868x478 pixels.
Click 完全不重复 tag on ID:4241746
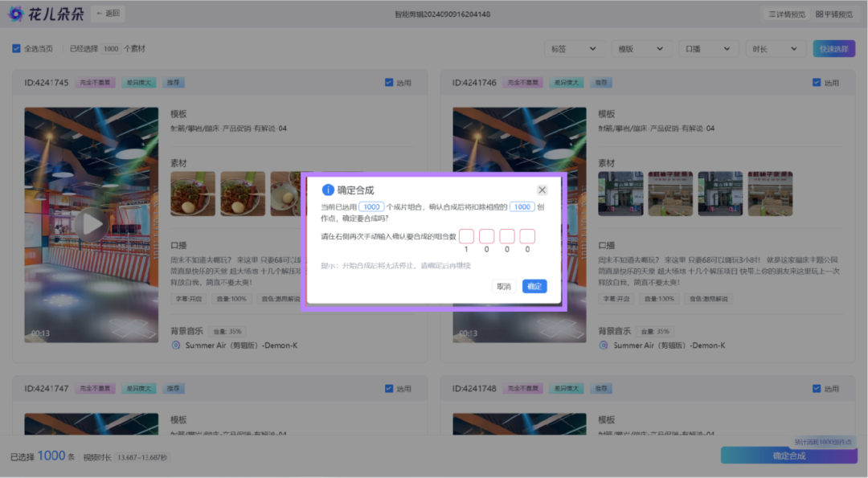[523, 83]
